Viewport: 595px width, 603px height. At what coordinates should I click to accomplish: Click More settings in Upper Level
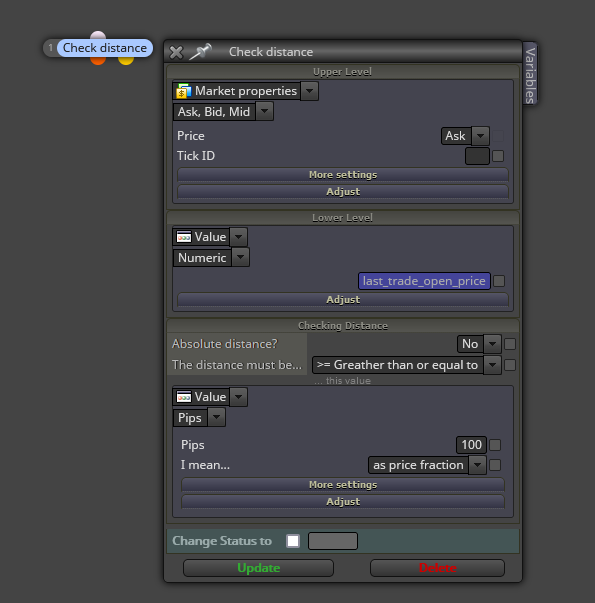(x=343, y=175)
